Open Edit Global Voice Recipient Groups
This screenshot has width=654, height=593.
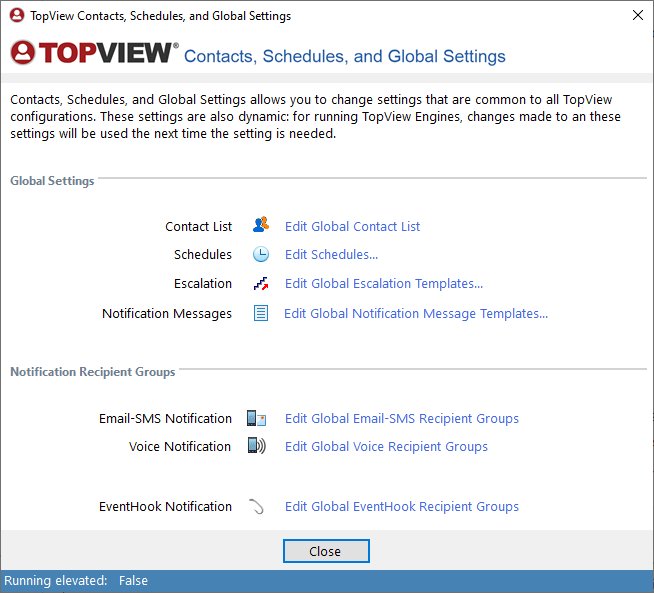pyautogui.click(x=386, y=447)
